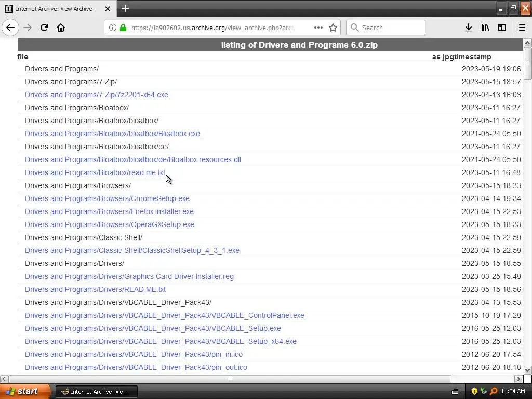Image resolution: width=532 pixels, height=399 pixels.
Task: Click the 'file' column header
Action: pos(23,57)
